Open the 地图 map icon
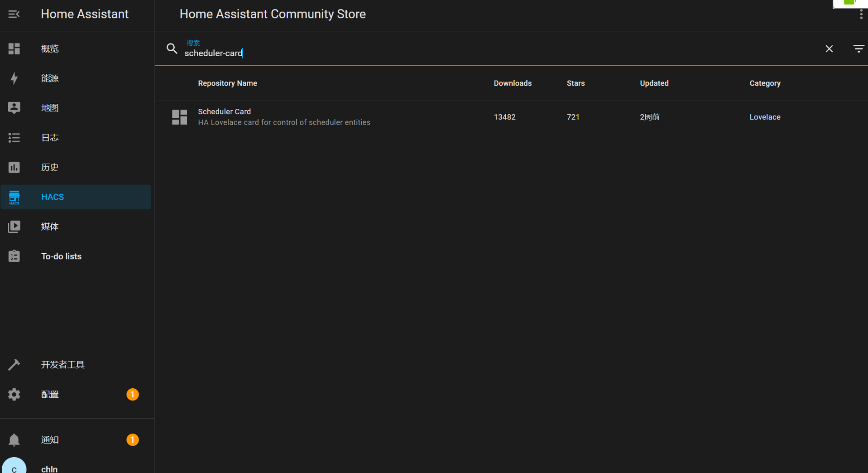 point(14,108)
